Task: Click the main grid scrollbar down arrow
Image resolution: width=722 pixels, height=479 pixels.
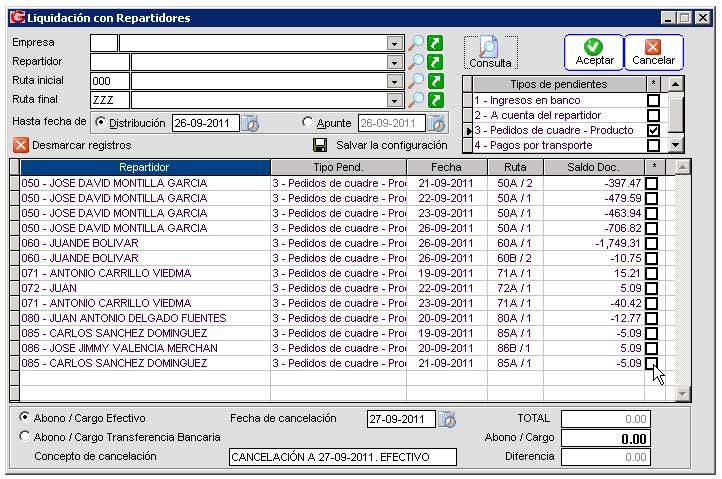Action: pyautogui.click(x=682, y=394)
